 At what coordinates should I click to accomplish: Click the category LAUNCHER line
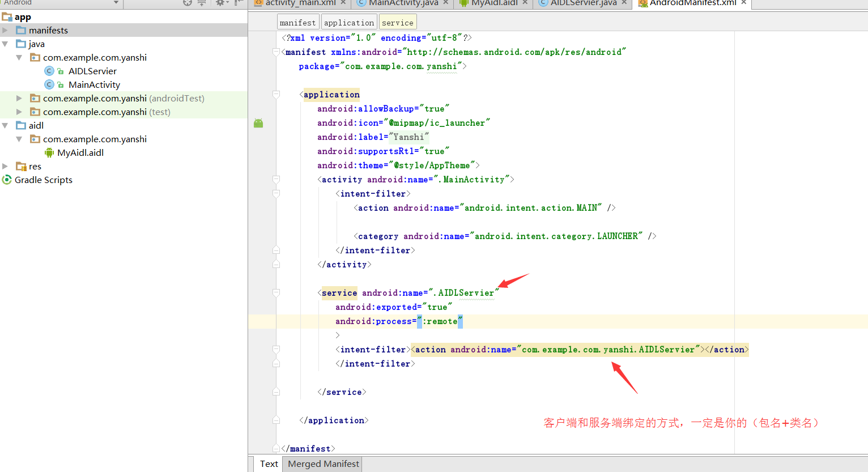pyautogui.click(x=505, y=236)
